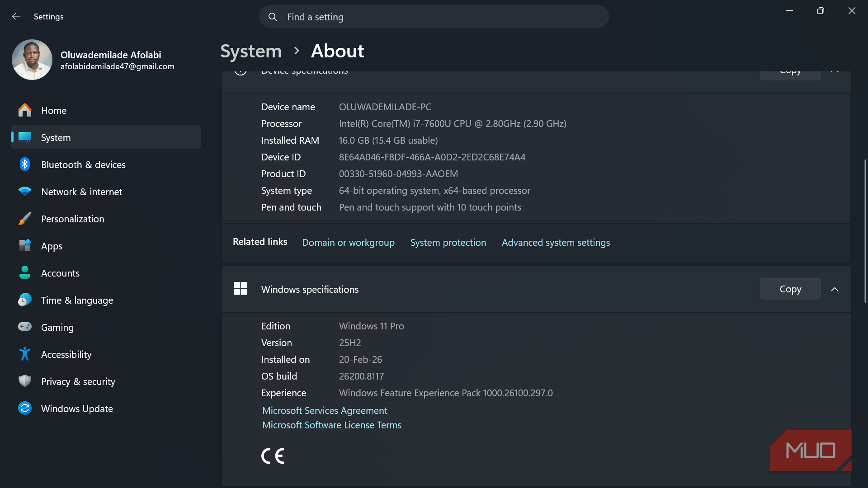
Task: Open Domain or workgroup link
Action: tap(348, 242)
